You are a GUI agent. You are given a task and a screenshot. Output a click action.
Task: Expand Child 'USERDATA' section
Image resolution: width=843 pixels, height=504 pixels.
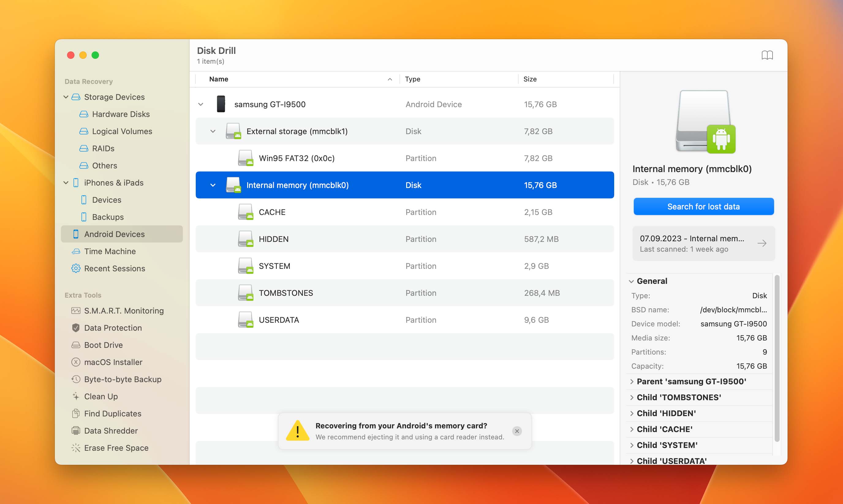coord(632,461)
